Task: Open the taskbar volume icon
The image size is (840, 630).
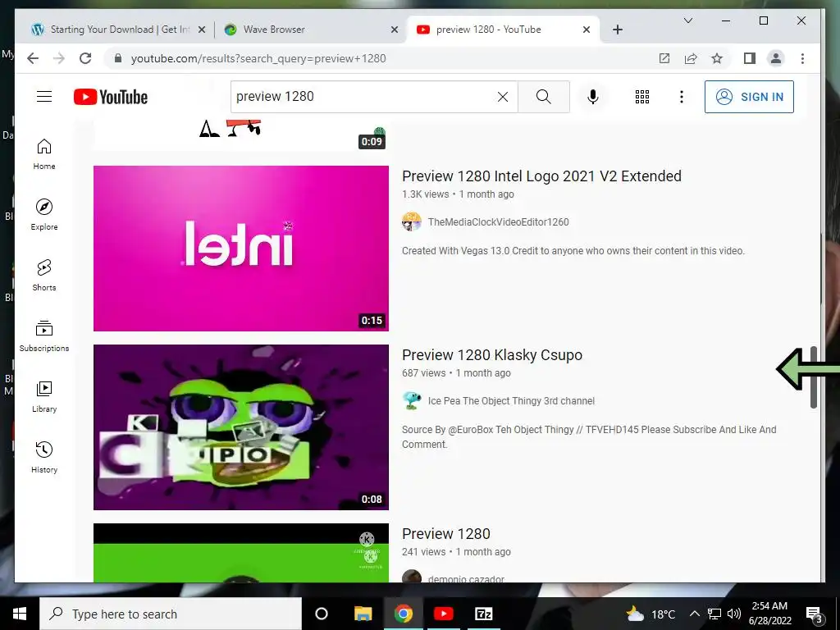Action: click(x=734, y=614)
